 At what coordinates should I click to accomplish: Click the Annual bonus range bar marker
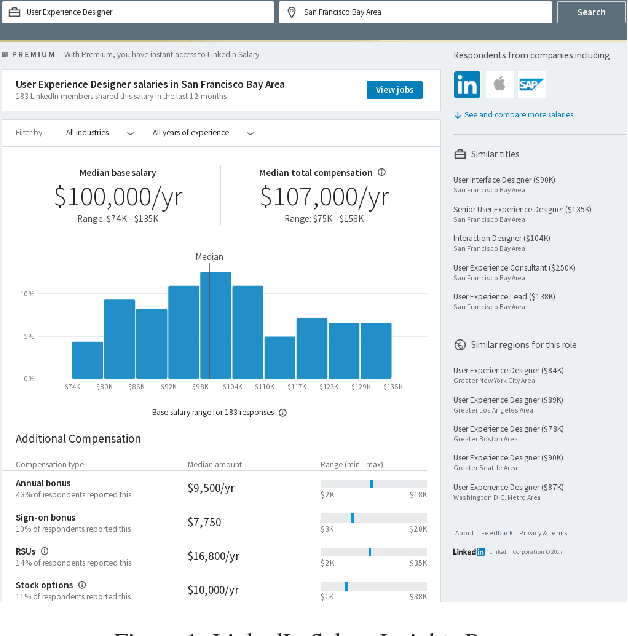pos(371,484)
